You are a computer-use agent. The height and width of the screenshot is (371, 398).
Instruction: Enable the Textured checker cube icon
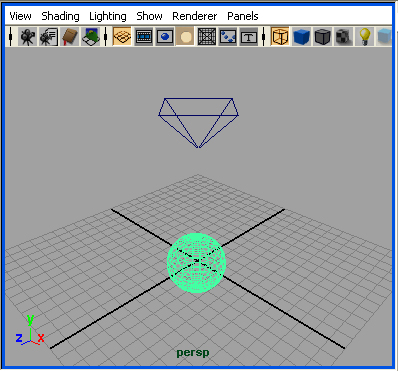343,37
